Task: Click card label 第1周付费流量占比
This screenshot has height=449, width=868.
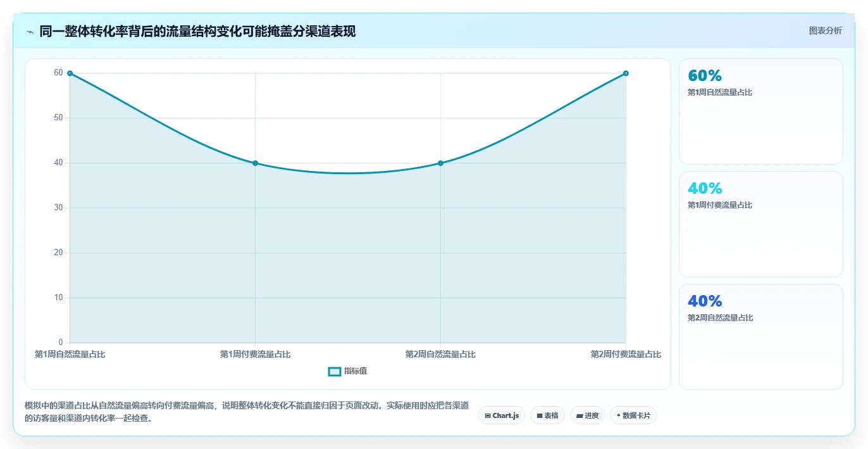Action: pos(720,205)
